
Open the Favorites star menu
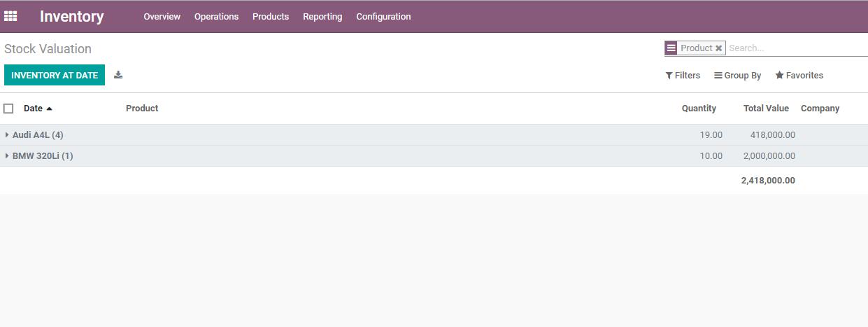click(799, 76)
